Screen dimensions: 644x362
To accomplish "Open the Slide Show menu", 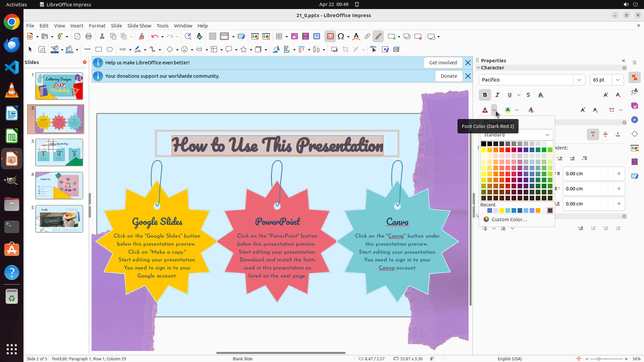I will coord(139,25).
